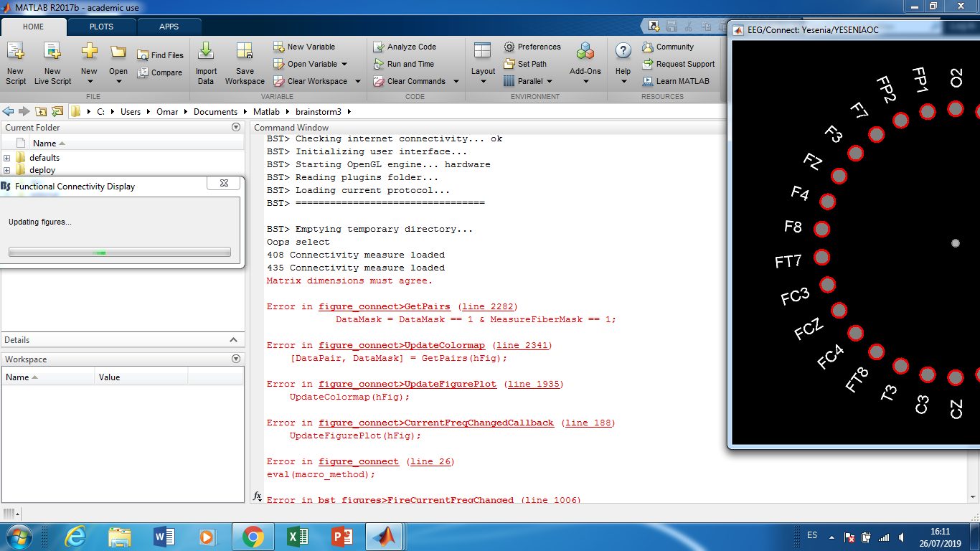Create a New Script
The width and height of the screenshot is (980, 551).
(15, 63)
